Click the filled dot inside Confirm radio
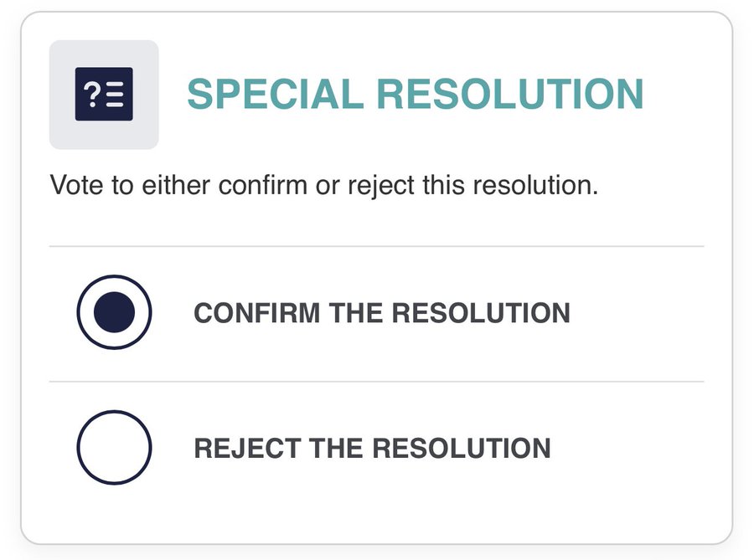 click(x=115, y=312)
